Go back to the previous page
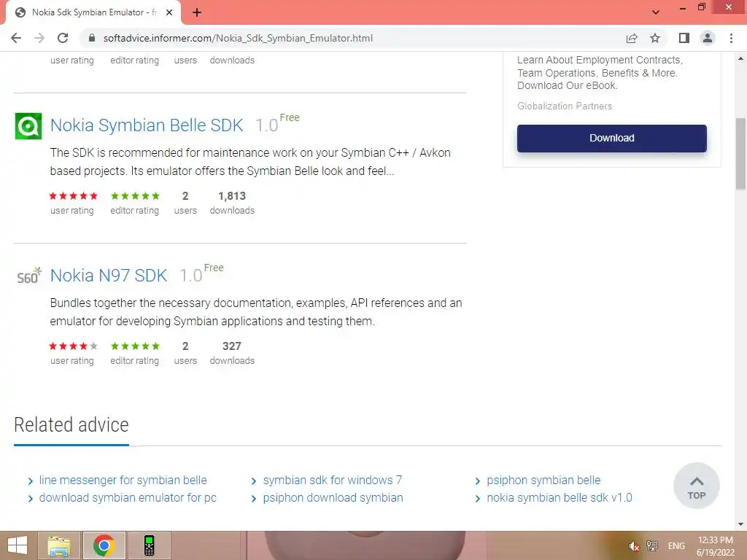This screenshot has height=560, width=747. tap(16, 38)
